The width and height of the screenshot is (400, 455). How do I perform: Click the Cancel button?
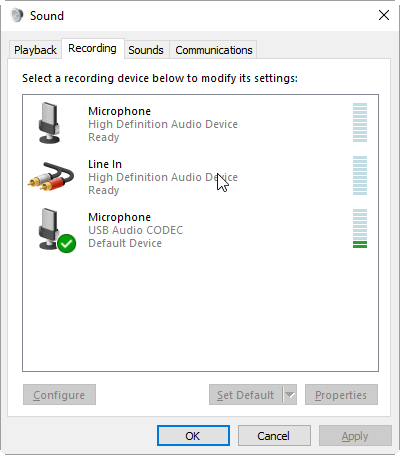click(274, 436)
